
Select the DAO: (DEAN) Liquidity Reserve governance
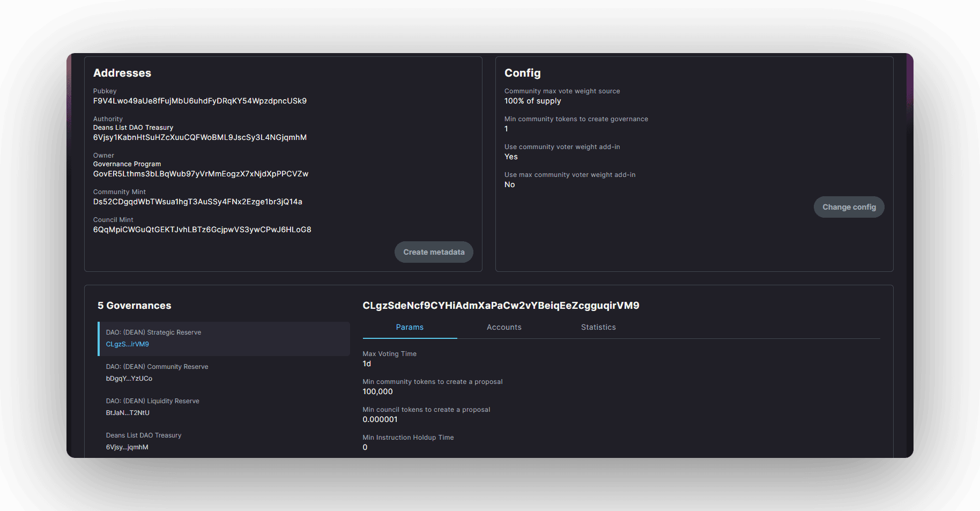224,406
